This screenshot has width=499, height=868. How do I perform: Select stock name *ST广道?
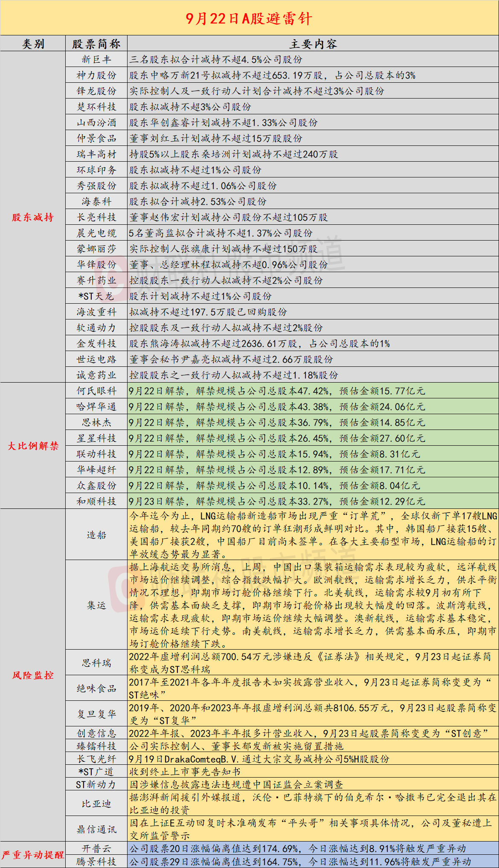point(96,772)
